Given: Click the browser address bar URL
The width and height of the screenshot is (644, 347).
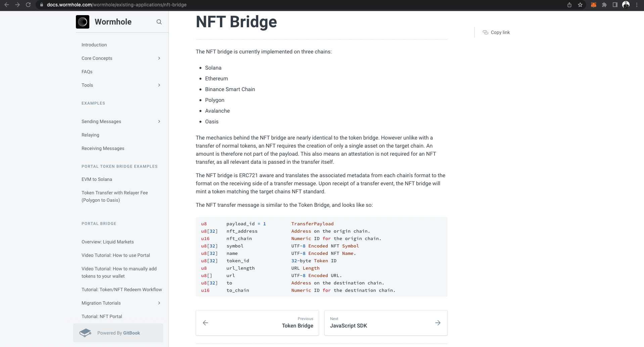Looking at the screenshot, I should coord(117,5).
